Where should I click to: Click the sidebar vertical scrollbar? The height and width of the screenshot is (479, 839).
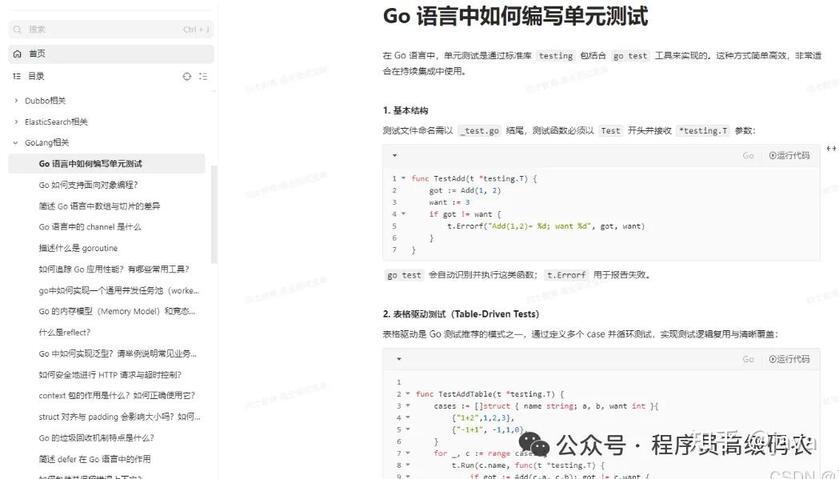214,214
